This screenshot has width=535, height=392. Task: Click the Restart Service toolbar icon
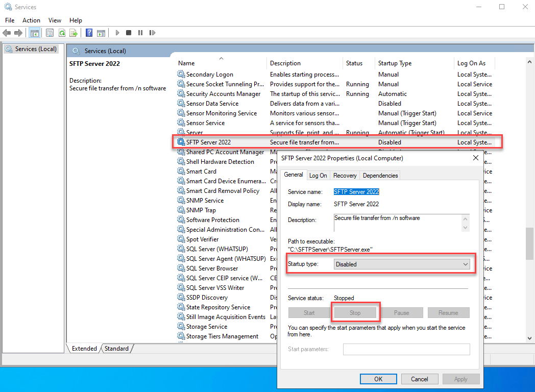[x=152, y=33]
